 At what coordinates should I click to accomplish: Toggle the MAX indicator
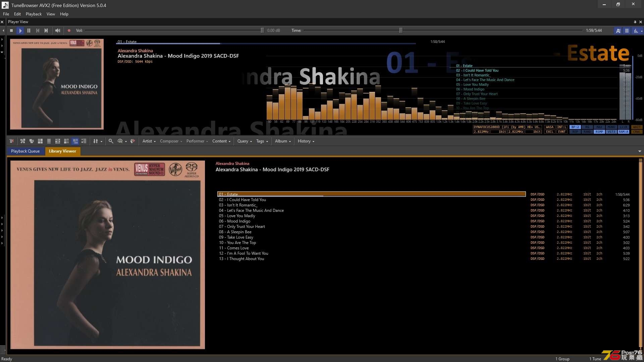599,127
